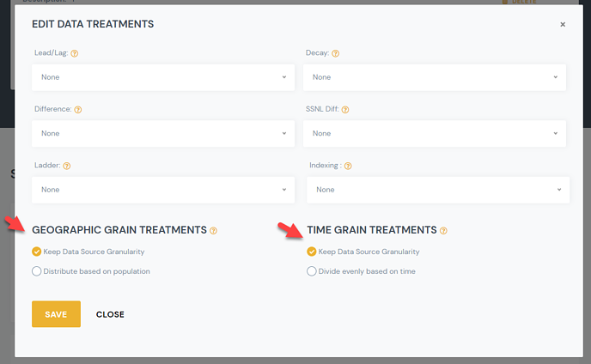Open the SSNL Diff dropdown
The width and height of the screenshot is (591, 364).
(435, 133)
